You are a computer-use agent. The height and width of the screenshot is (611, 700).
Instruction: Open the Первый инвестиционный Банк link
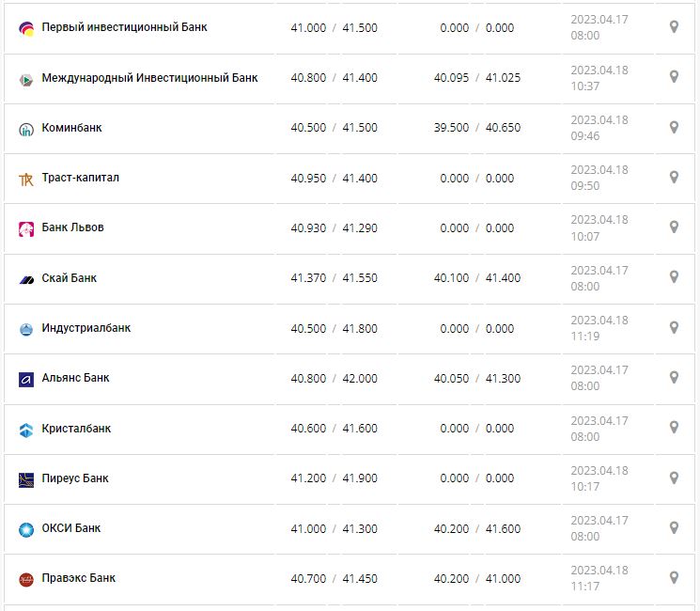(x=124, y=27)
